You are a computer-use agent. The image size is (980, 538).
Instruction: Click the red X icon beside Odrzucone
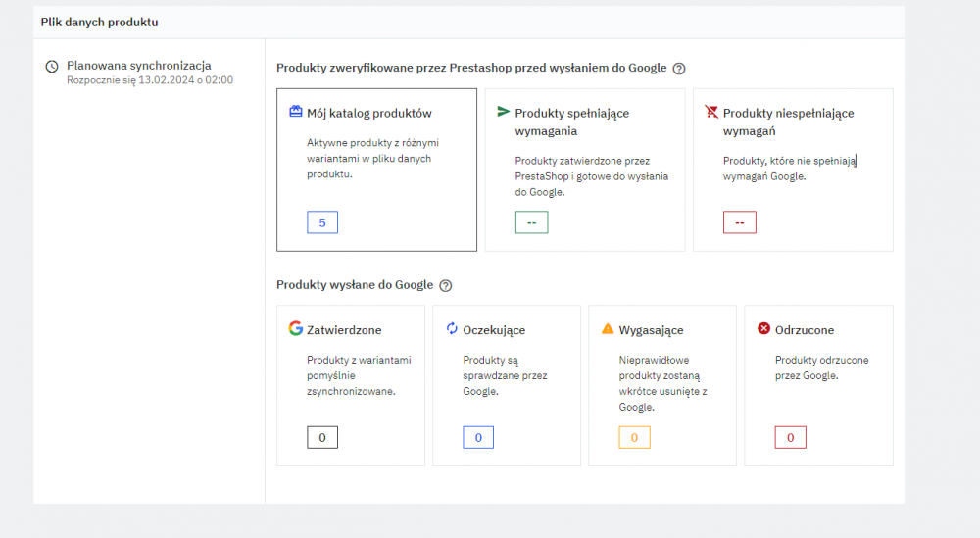pyautogui.click(x=764, y=329)
